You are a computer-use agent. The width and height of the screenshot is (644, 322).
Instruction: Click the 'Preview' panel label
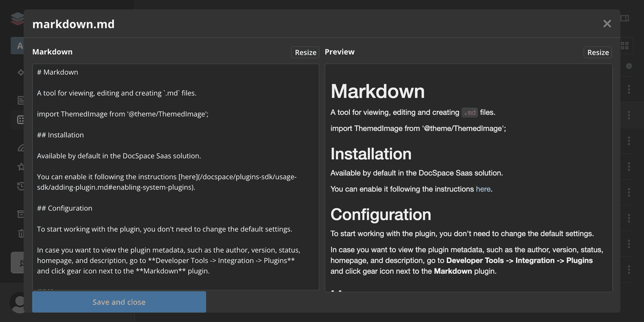click(x=340, y=52)
